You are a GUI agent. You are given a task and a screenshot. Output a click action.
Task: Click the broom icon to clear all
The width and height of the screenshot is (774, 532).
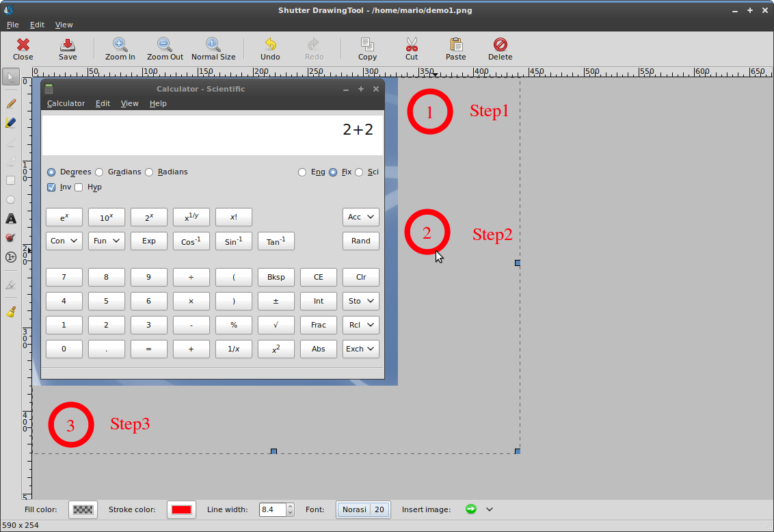(10, 312)
